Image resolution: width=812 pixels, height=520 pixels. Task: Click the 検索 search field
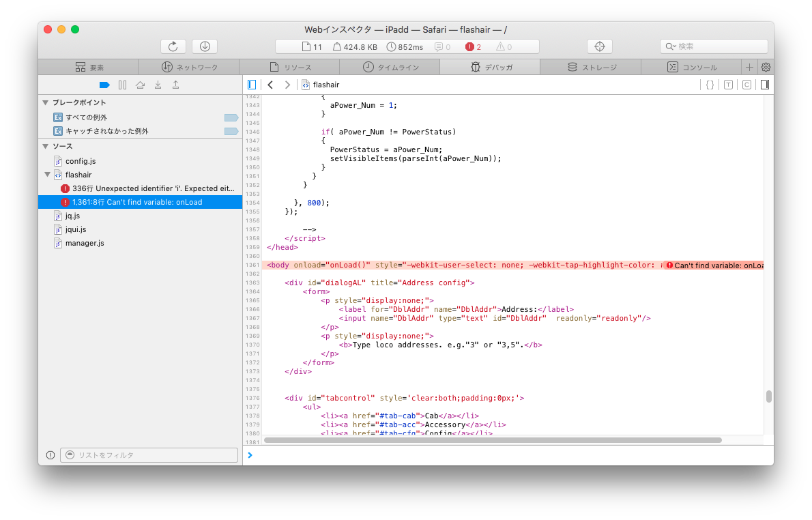coord(714,46)
